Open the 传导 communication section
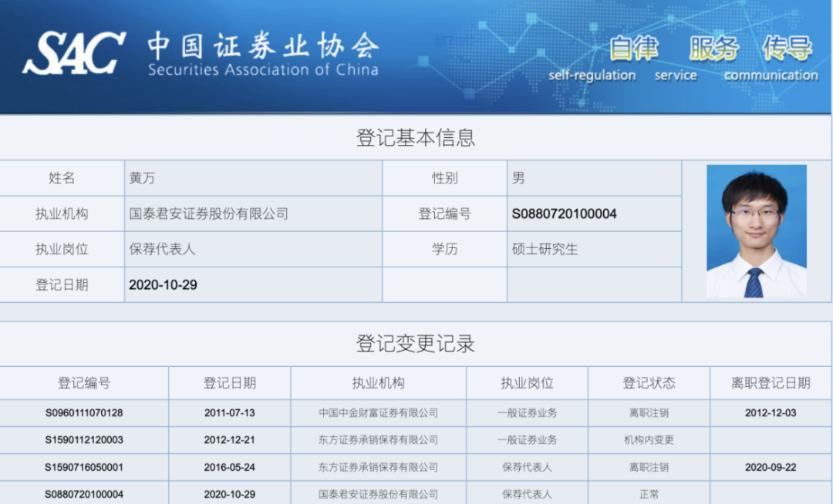This screenshot has height=504, width=833. click(787, 49)
